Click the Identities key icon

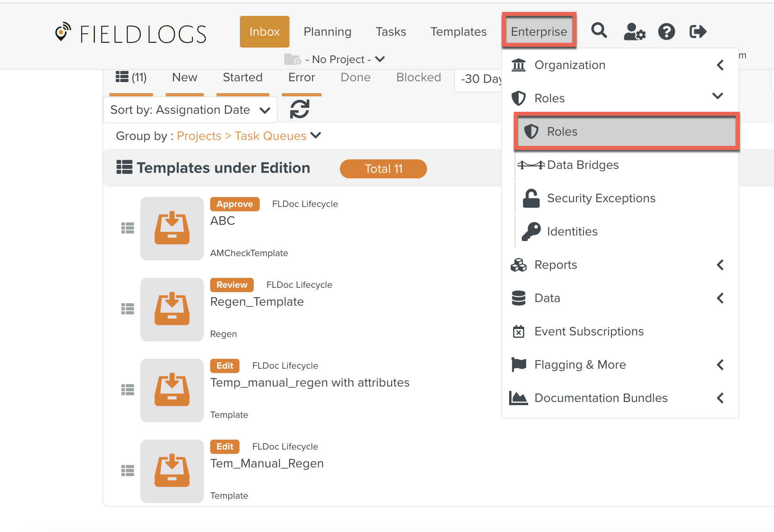click(x=531, y=232)
